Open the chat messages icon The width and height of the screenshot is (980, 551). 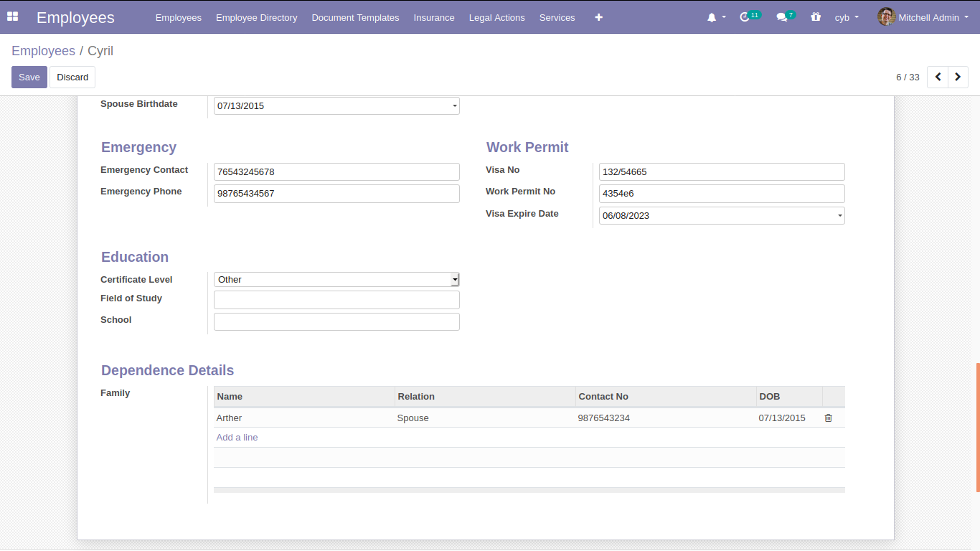[782, 17]
